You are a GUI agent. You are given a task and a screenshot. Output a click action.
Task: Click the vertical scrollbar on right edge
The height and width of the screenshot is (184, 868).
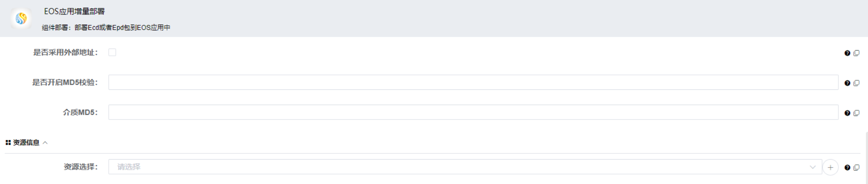(866, 157)
